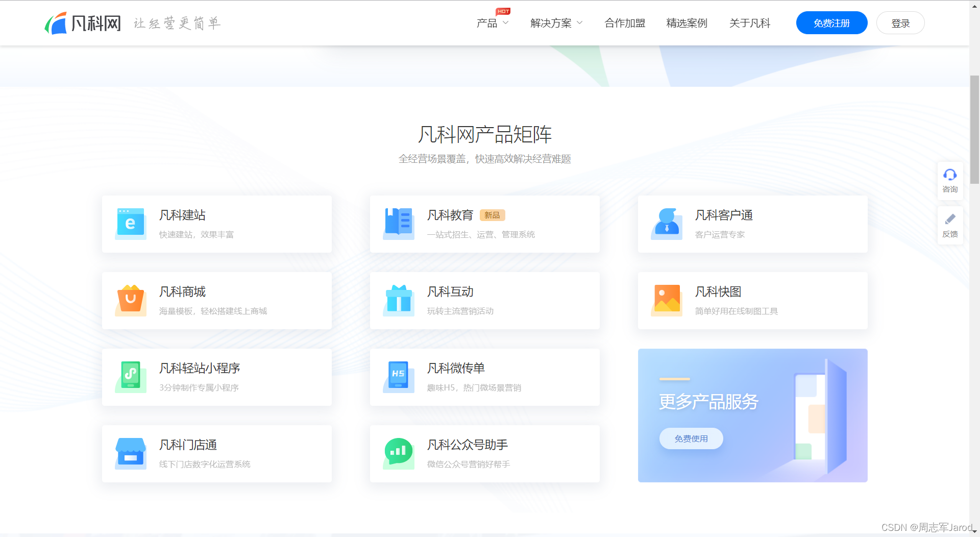Click the 咨询 headset icon
Screen dimensions: 980x537
click(950, 175)
